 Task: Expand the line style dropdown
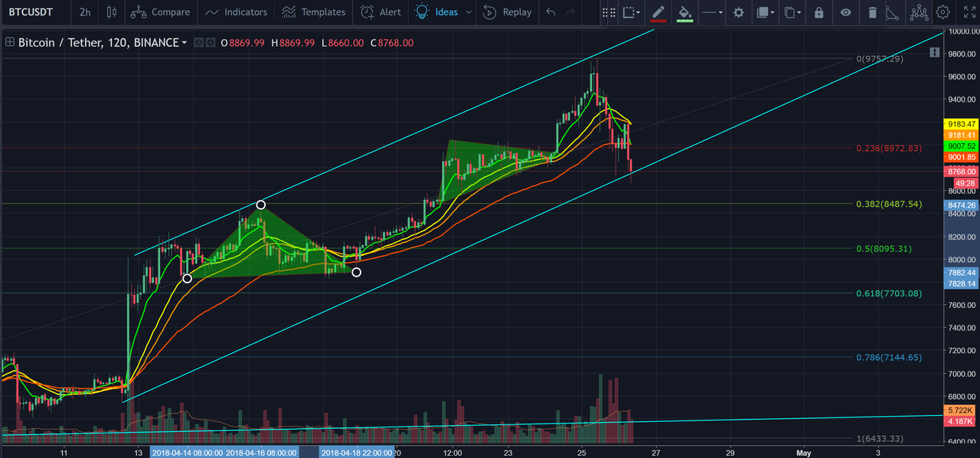click(x=713, y=12)
